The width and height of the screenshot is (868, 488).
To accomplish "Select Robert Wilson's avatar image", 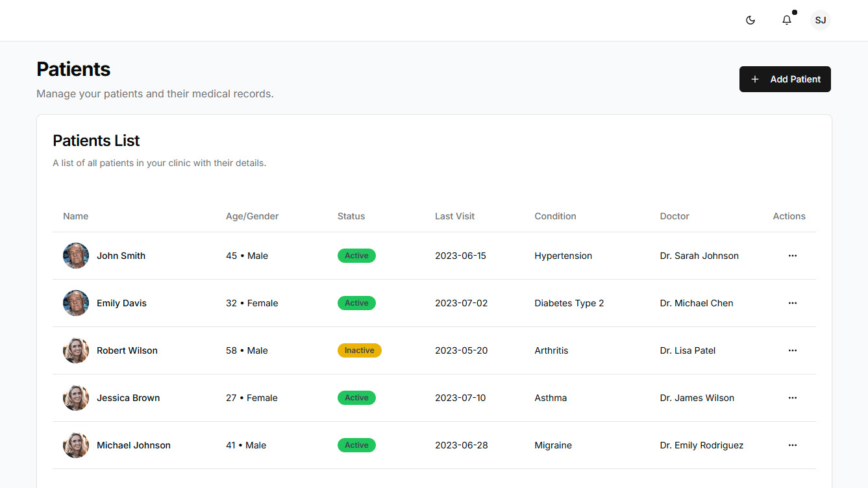I will [x=76, y=350].
